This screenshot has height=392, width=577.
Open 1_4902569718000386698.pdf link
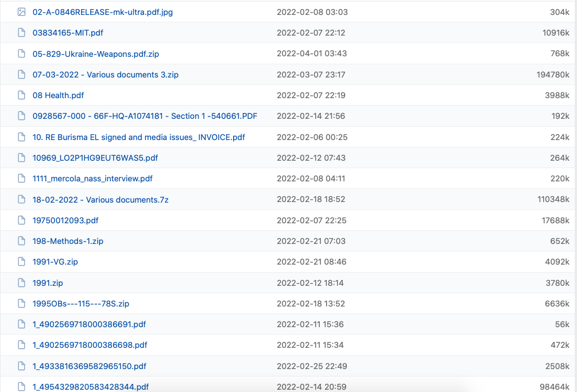[90, 345]
